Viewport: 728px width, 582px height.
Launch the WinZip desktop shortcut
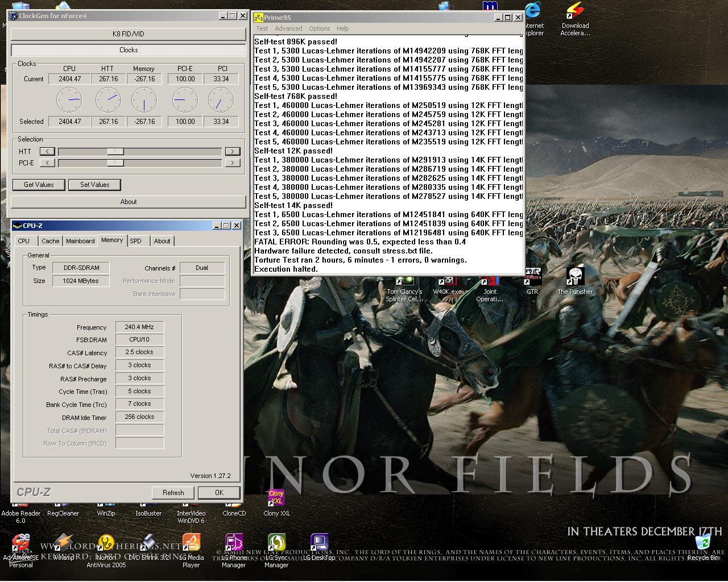pos(106,510)
